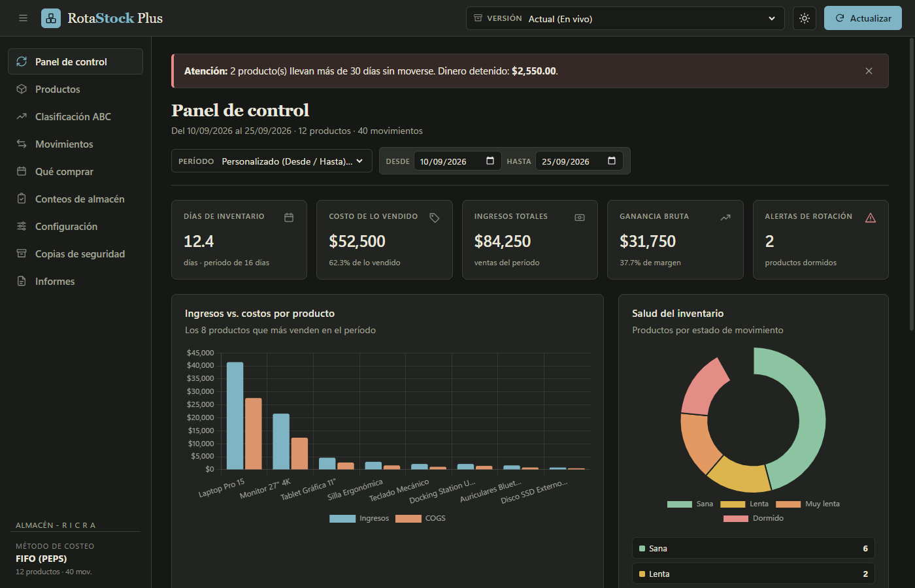Dismiss the Atención alert banner

869,71
